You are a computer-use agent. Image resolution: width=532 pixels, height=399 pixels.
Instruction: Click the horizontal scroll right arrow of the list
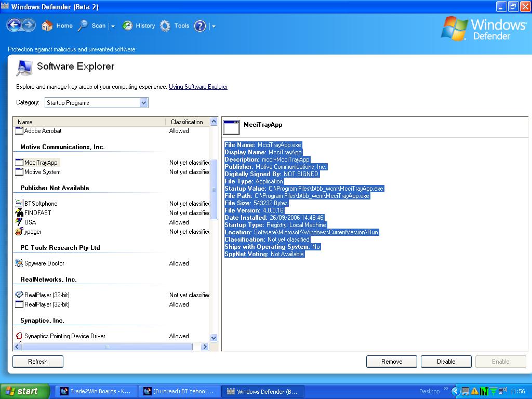click(205, 347)
